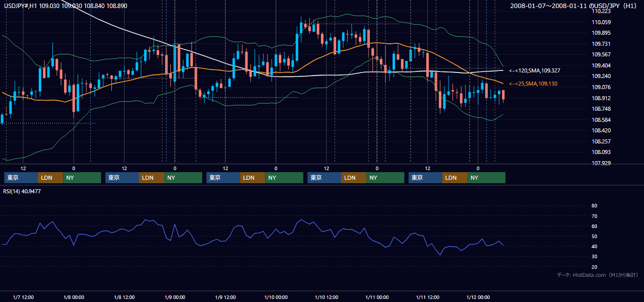Click price axis label 109.404
644x302 pixels.
click(602, 65)
